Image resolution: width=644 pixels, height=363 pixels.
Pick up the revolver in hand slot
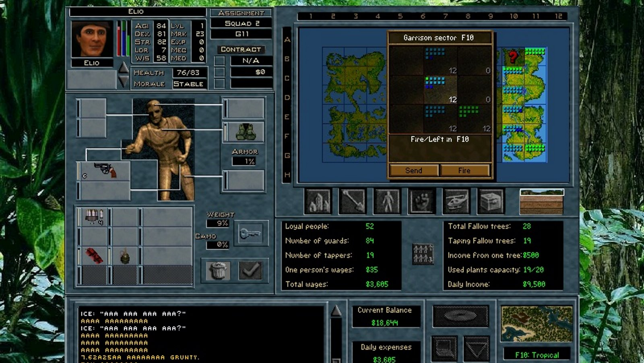[105, 171]
